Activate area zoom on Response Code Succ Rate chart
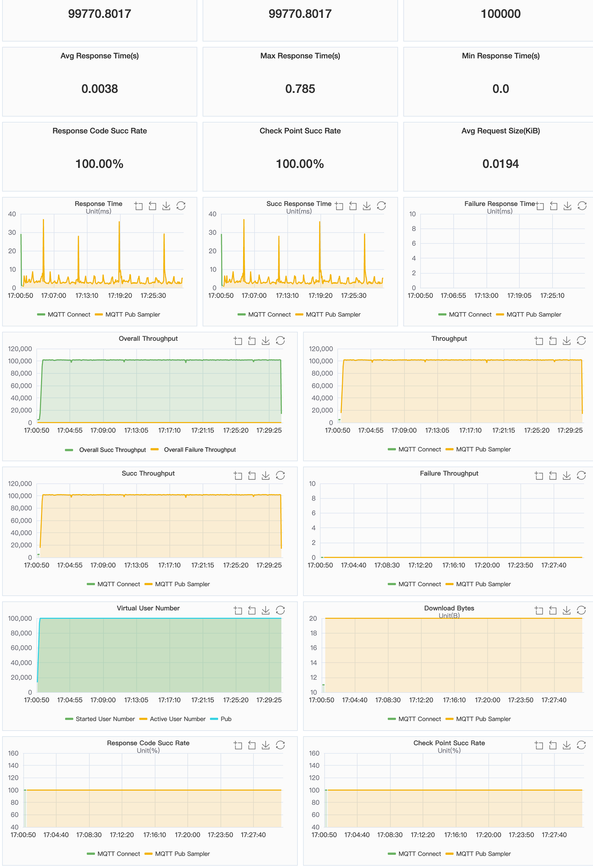 click(238, 745)
